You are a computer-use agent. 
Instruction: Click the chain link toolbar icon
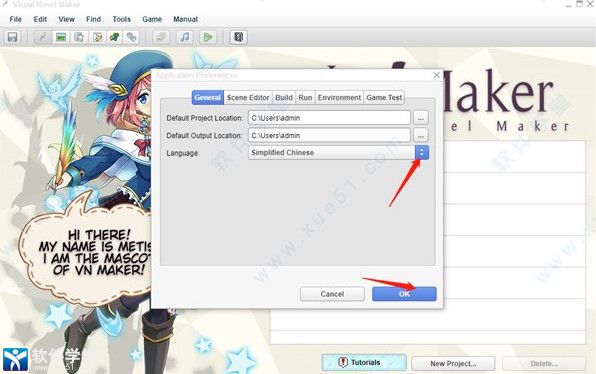(x=132, y=37)
